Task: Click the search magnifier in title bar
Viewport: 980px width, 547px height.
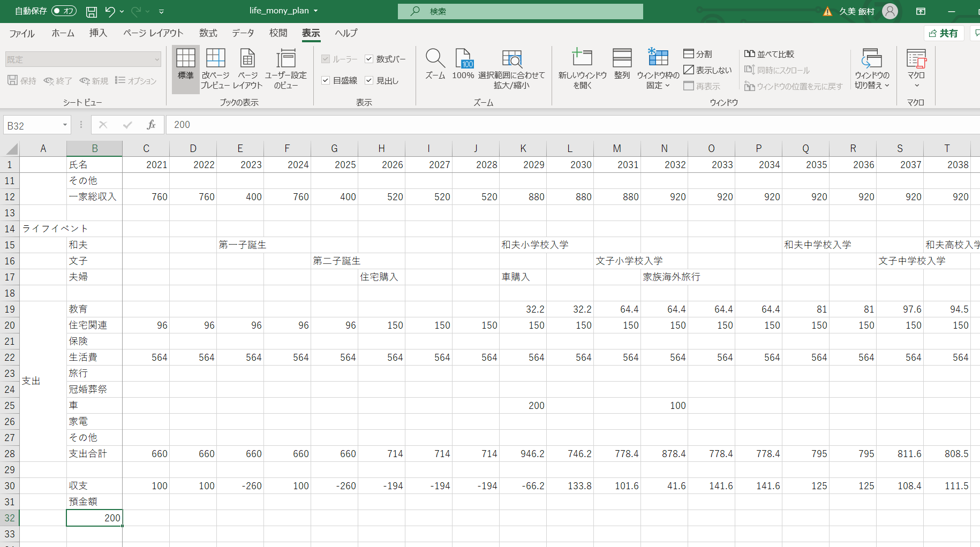Action: point(415,11)
